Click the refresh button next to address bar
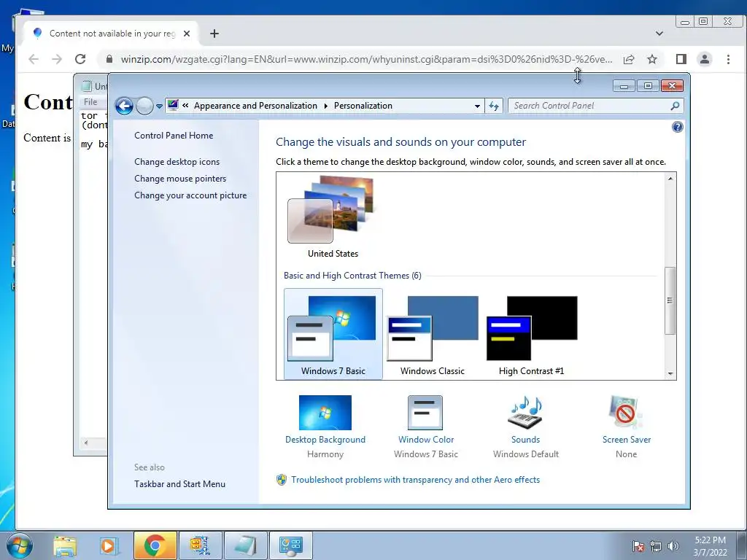747x560 pixels. tap(494, 106)
